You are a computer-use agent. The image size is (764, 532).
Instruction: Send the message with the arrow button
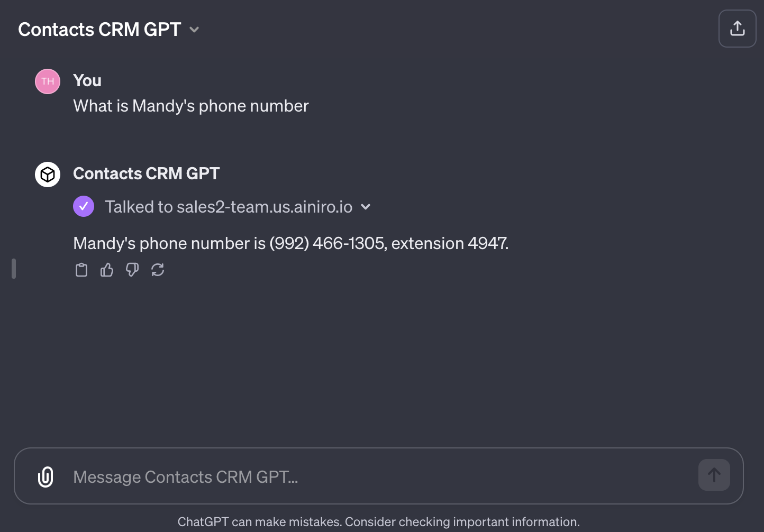[x=714, y=474]
